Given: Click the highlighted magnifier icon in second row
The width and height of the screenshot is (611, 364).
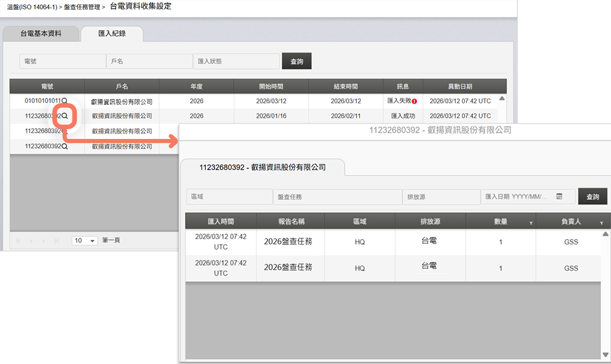Looking at the screenshot, I should (x=65, y=116).
